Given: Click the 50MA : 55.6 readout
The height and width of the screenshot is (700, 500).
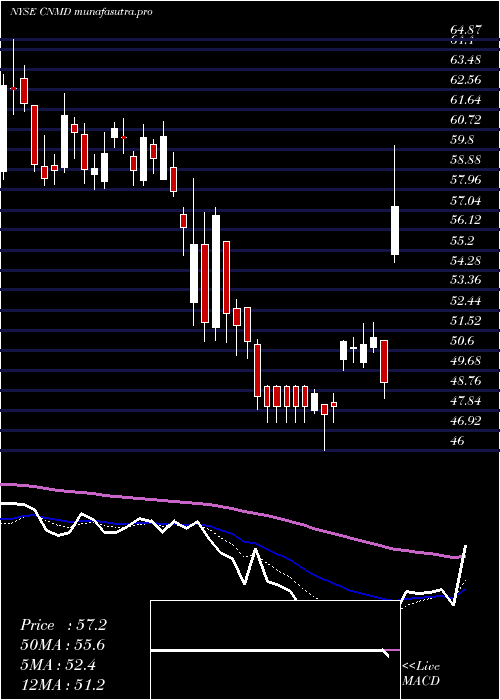Looking at the screenshot, I should click(x=63, y=645).
